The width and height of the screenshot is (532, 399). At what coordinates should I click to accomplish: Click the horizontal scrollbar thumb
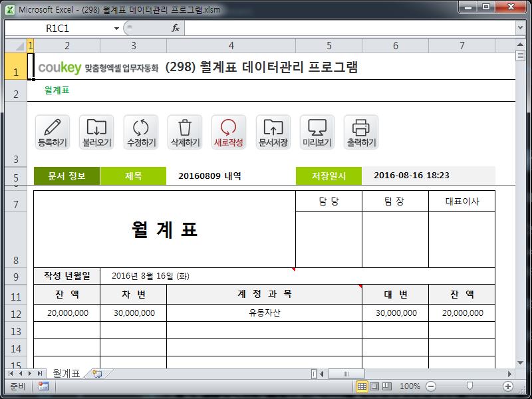tap(346, 374)
